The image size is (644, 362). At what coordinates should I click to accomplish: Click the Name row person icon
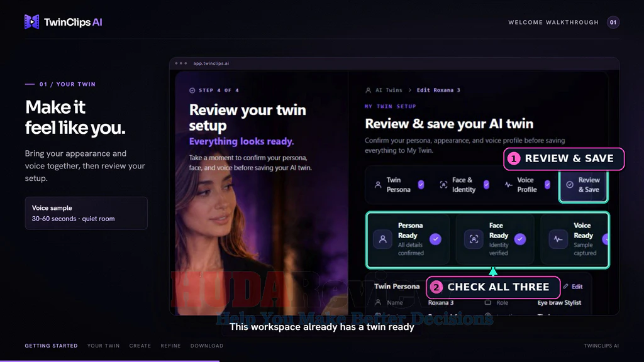pos(378,302)
